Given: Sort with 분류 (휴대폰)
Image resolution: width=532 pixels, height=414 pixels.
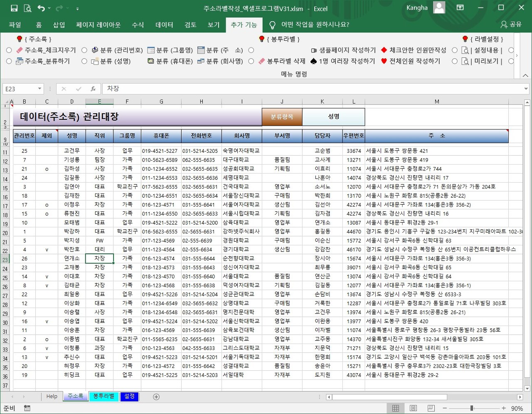Looking at the screenshot, I should click(170, 61).
